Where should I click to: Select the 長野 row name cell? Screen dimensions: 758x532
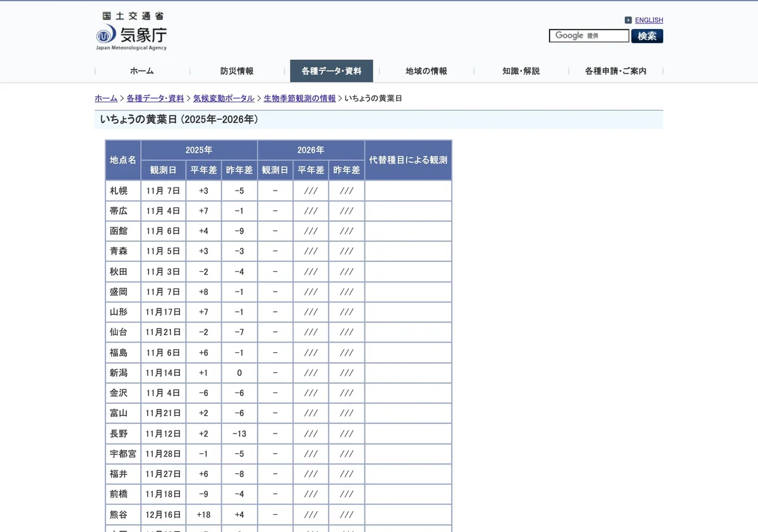click(123, 434)
